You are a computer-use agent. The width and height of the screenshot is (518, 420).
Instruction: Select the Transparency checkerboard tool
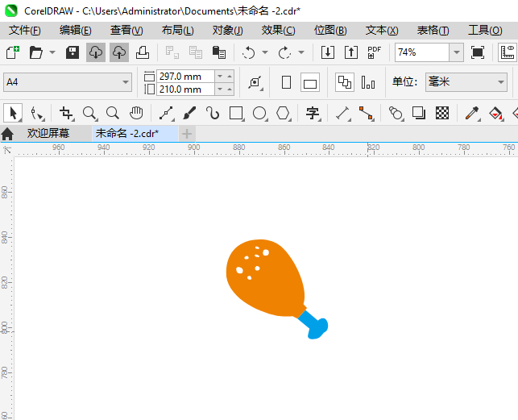[442, 113]
